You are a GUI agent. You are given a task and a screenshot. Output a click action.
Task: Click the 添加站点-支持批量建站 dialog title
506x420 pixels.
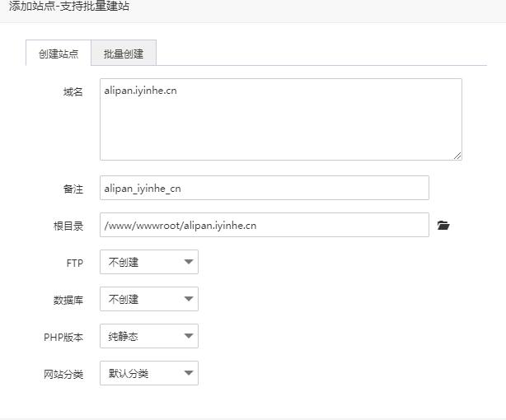[x=69, y=7]
